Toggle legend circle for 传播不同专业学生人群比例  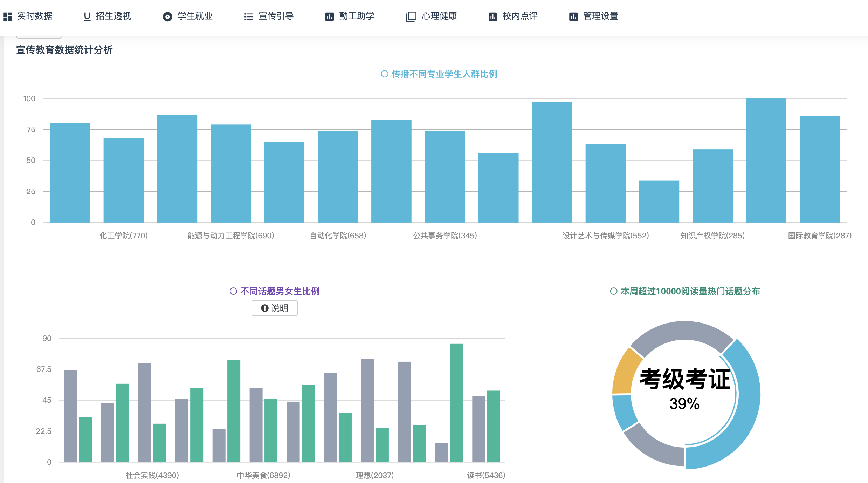tap(385, 74)
